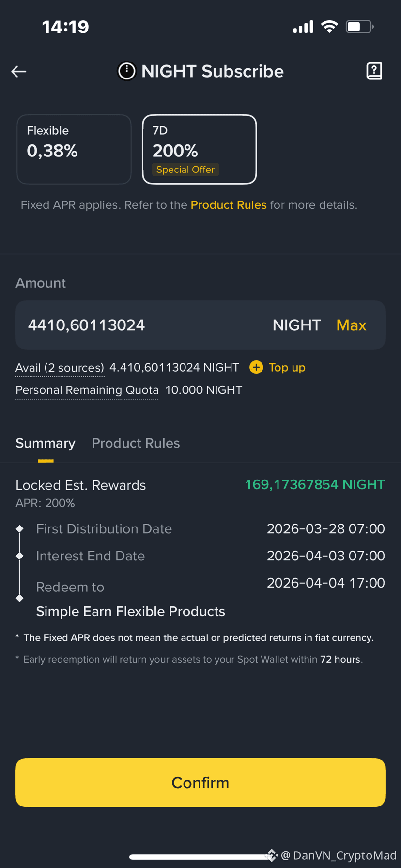This screenshot has width=401, height=868.
Task: Tap the yellow plus Top up icon
Action: [x=256, y=367]
